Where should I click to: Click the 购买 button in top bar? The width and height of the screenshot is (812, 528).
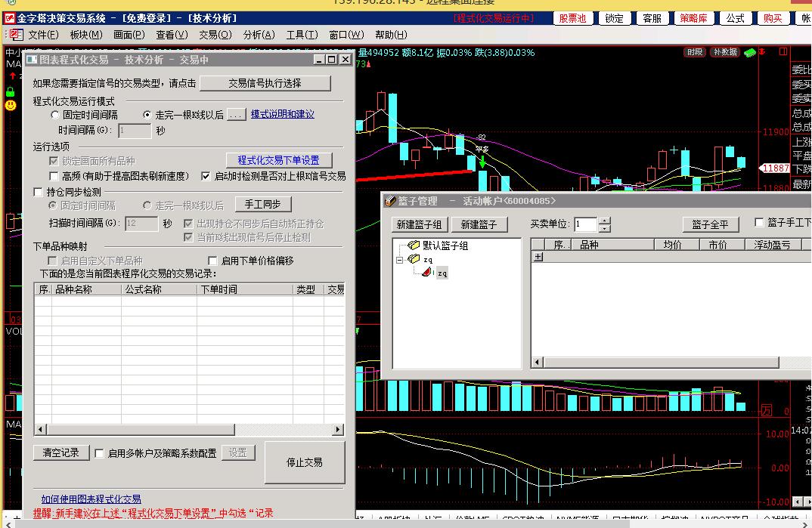click(x=773, y=18)
